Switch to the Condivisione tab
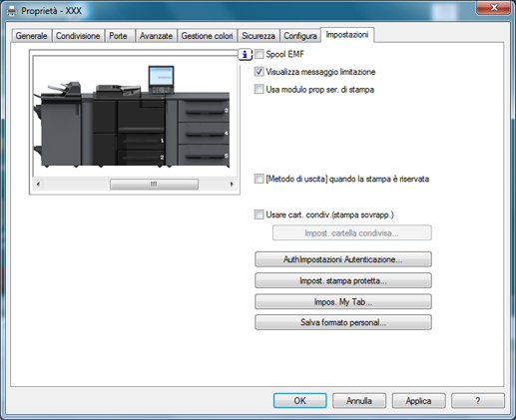This screenshot has height=420, width=516. click(x=78, y=36)
